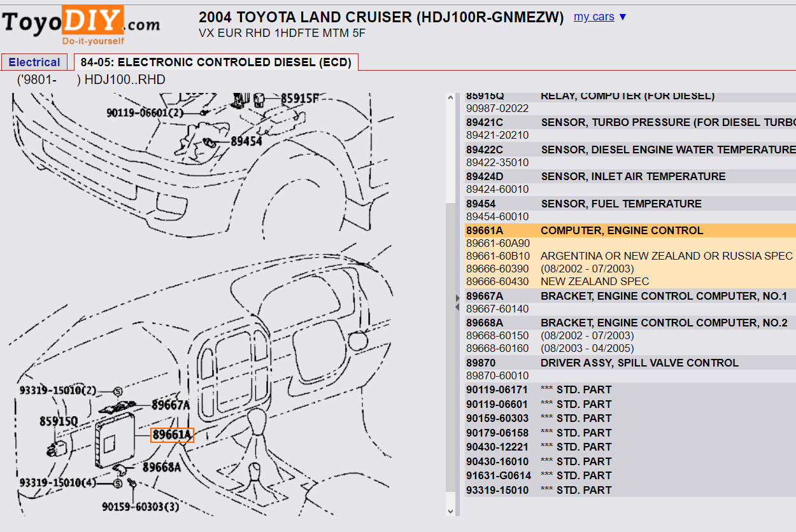Click the 2004 Toyota Land Cruiser heading

(381, 18)
